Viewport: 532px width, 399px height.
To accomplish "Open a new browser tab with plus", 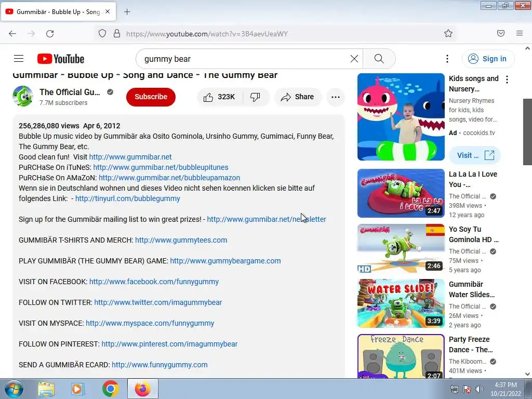I will [127, 12].
